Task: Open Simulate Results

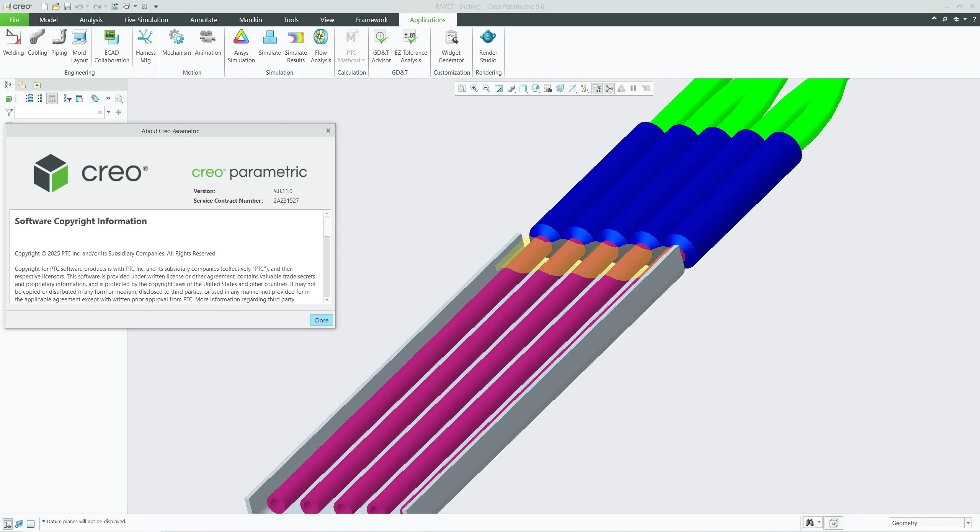Action: (x=296, y=46)
